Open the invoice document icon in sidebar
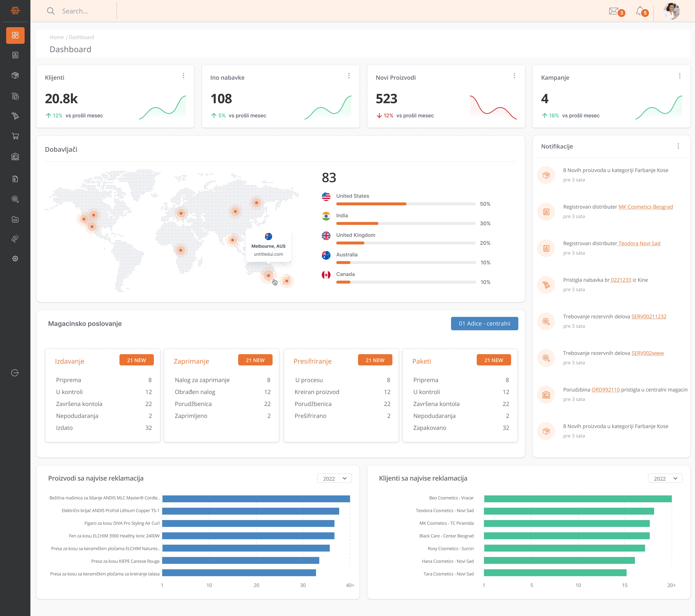This screenshot has width=695, height=616. [15, 179]
